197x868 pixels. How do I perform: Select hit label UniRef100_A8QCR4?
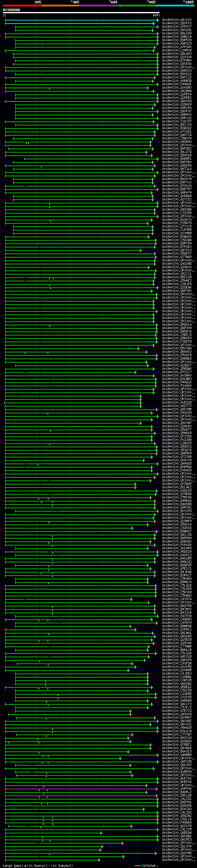click(x=177, y=166)
